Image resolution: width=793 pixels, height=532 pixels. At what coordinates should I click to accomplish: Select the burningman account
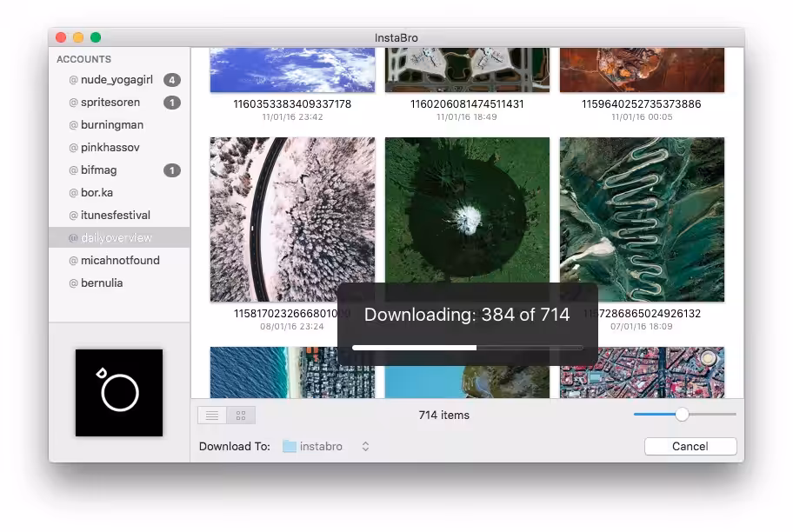point(111,124)
